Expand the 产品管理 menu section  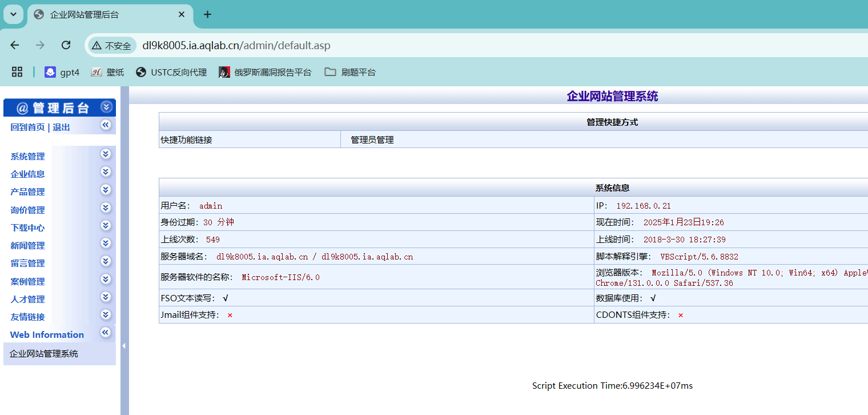(x=106, y=190)
